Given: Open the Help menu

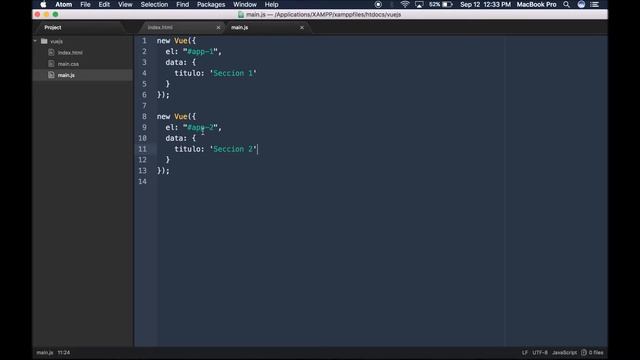Looking at the screenshot, I should click(271, 4).
